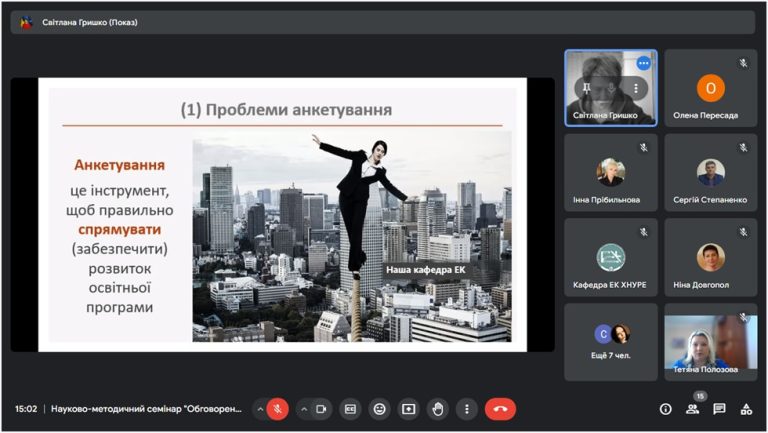768x433 pixels.
Task: Pin Світлана Гришко's video tile
Action: [587, 89]
